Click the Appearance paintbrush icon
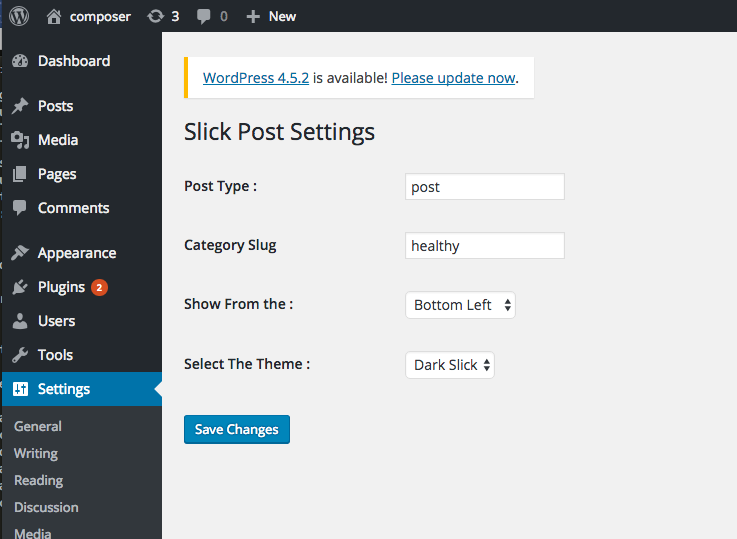This screenshot has width=737, height=539. [x=20, y=253]
